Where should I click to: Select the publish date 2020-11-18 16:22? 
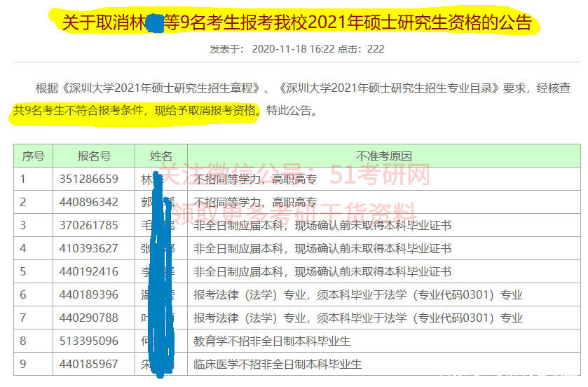tap(293, 49)
